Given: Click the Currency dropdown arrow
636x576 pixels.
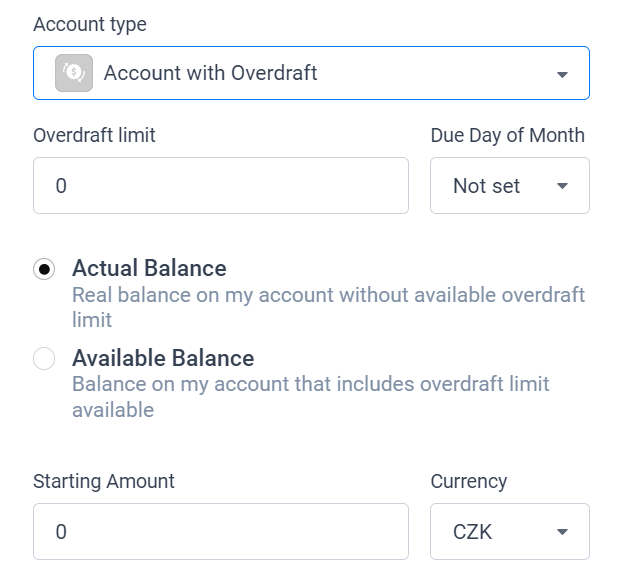Looking at the screenshot, I should click(x=562, y=532).
